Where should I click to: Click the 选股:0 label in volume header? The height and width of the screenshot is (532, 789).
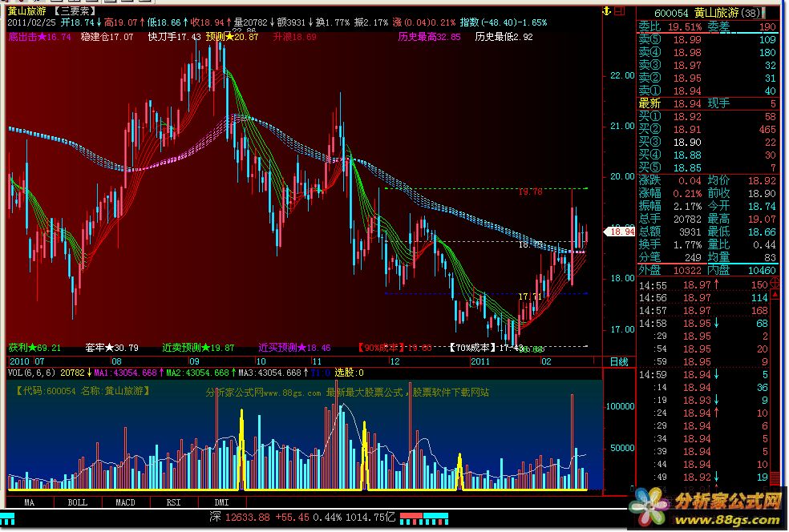(349, 373)
